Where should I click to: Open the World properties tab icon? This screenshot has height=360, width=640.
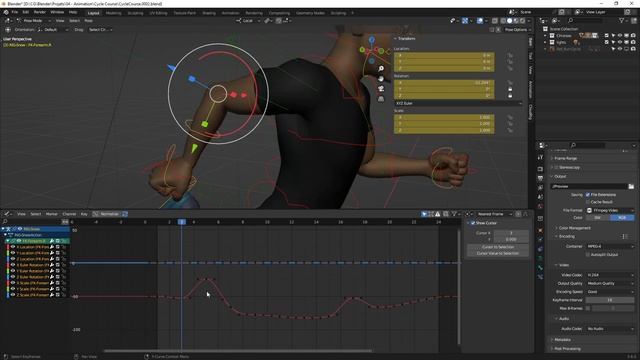coord(540,207)
